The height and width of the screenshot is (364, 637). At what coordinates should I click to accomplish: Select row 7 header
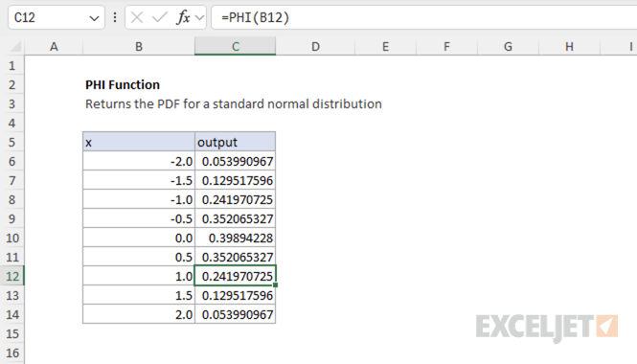[12, 180]
